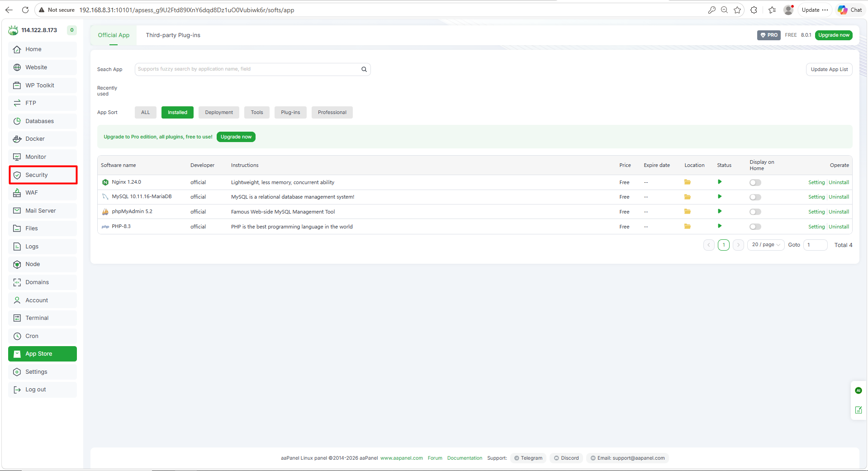Select the Deployment app sort filter
This screenshot has height=471, width=868.
tap(218, 113)
